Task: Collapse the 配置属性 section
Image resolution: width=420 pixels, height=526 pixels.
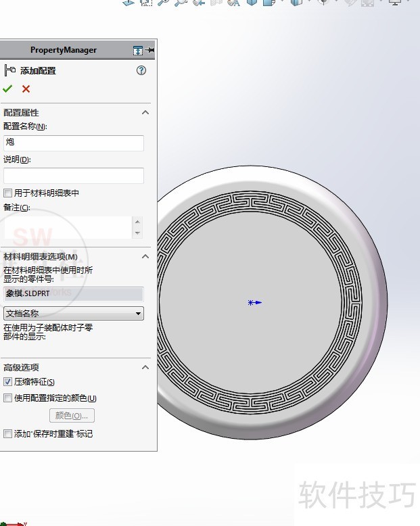Action: 145,112
